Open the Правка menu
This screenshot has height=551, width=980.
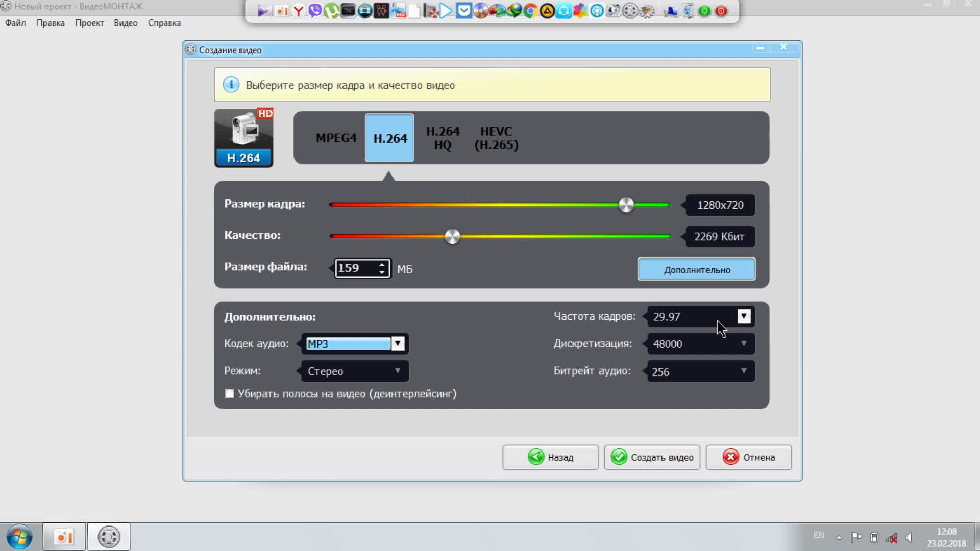[x=50, y=23]
